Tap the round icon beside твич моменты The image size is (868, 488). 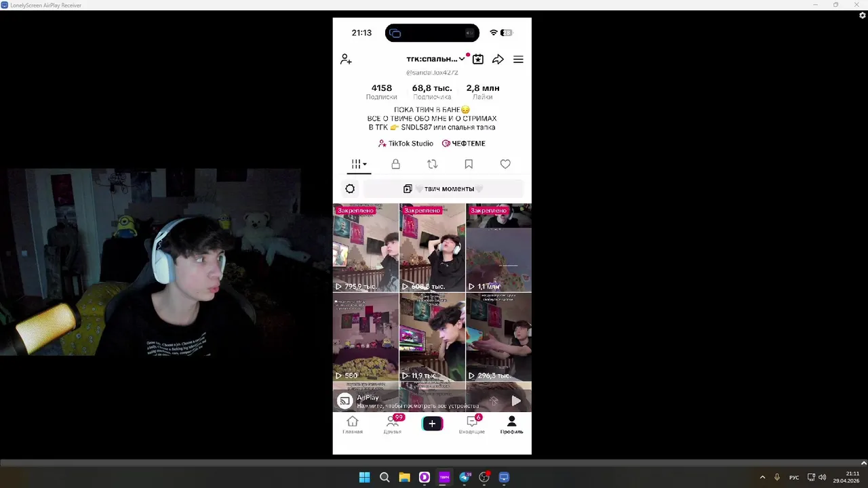click(350, 189)
